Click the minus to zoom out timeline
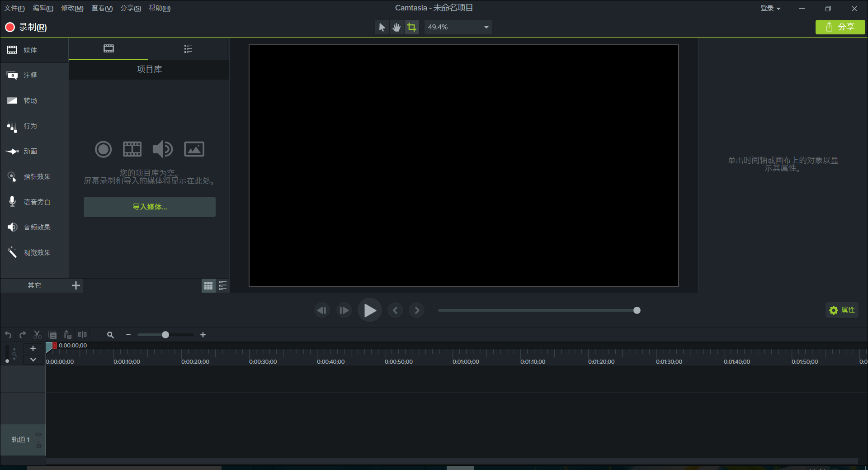Image resolution: width=868 pixels, height=470 pixels. (128, 335)
